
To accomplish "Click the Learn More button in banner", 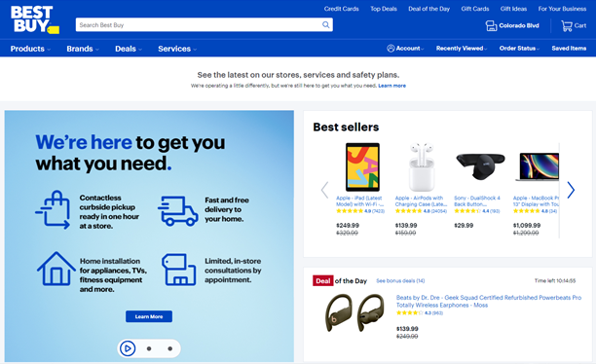I will (x=149, y=316).
